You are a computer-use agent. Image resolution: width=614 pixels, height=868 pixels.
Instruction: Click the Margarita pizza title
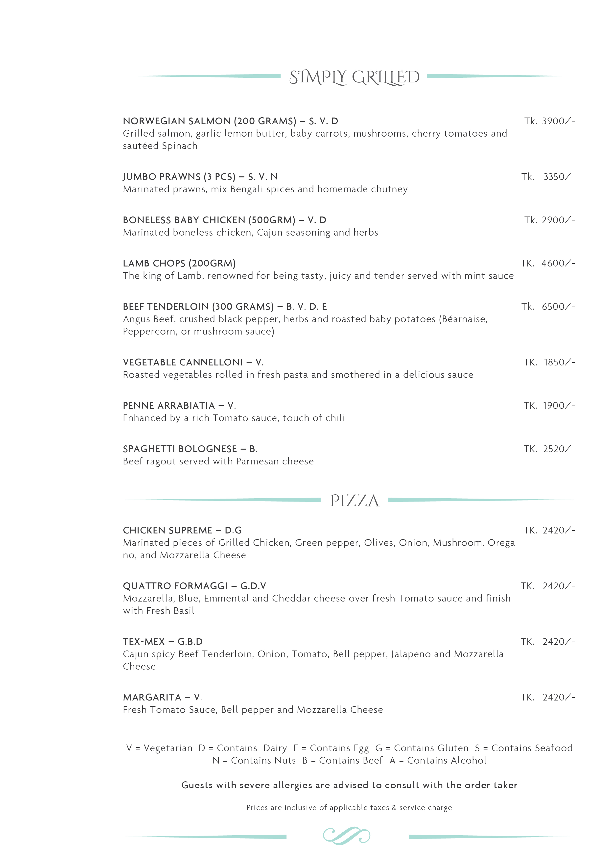click(162, 697)
